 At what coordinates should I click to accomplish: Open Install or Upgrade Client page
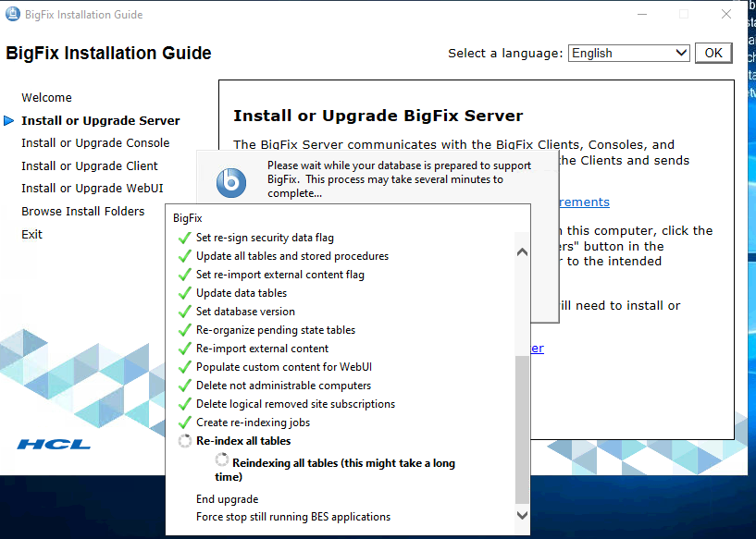90,166
